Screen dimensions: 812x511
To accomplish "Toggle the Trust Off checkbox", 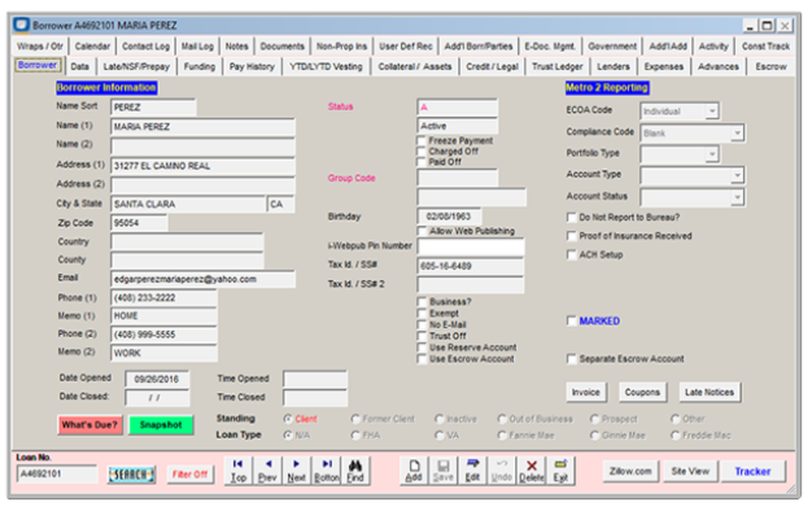I will pos(422,336).
